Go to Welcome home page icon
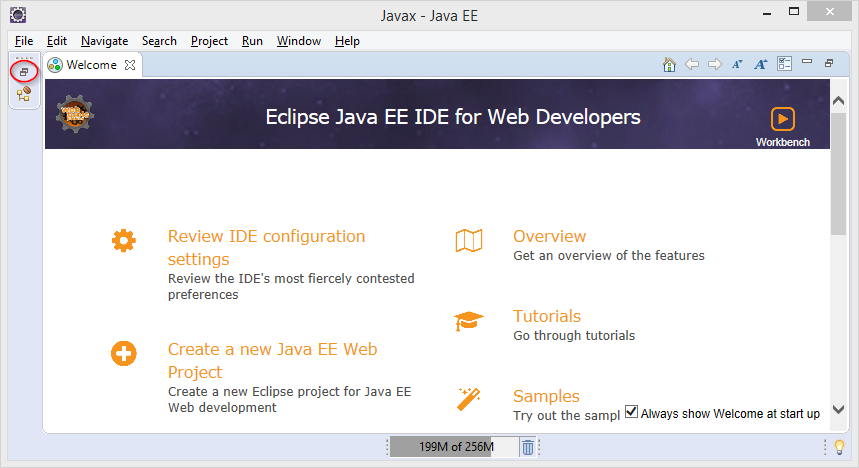Viewport: 859px width, 468px height. [670, 65]
